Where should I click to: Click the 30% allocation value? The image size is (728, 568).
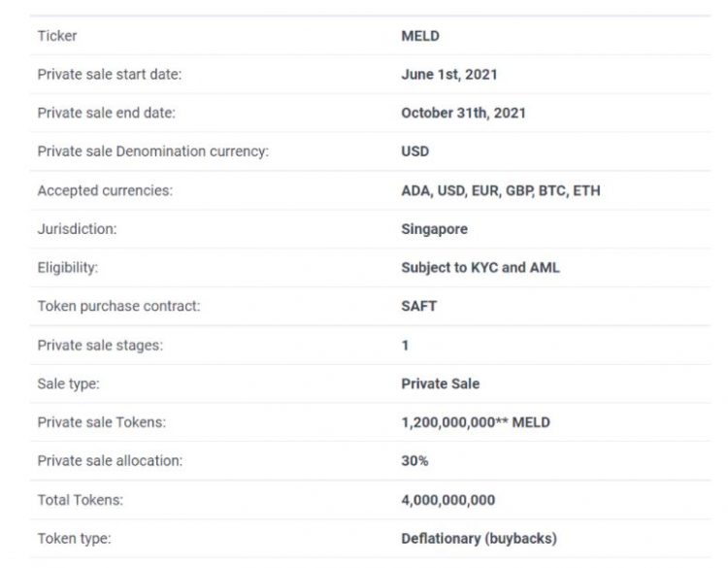(x=414, y=461)
